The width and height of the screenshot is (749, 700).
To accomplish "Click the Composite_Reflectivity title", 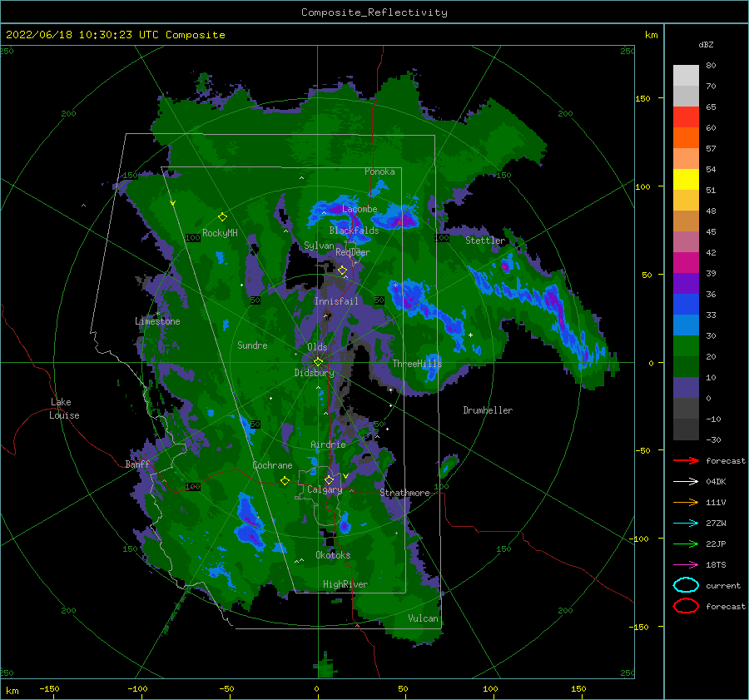I will 374,12.
